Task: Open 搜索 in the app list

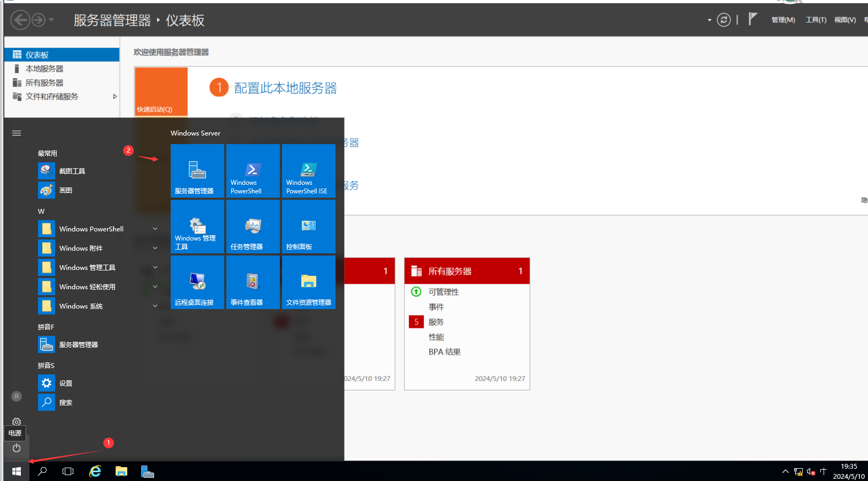Action: 99,402
